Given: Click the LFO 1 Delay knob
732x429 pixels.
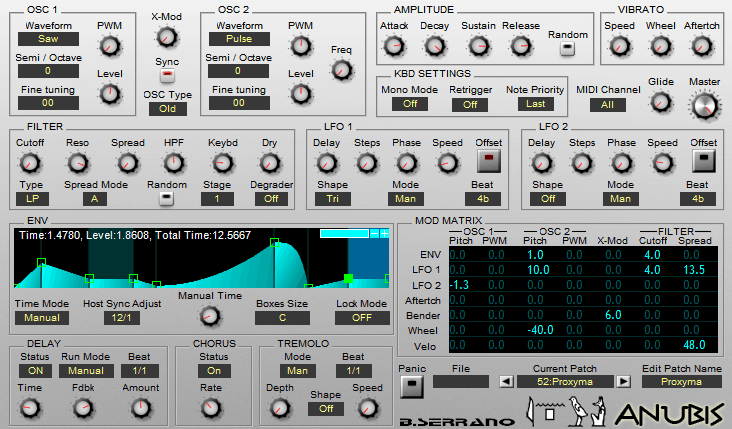Looking at the screenshot, I should (326, 163).
